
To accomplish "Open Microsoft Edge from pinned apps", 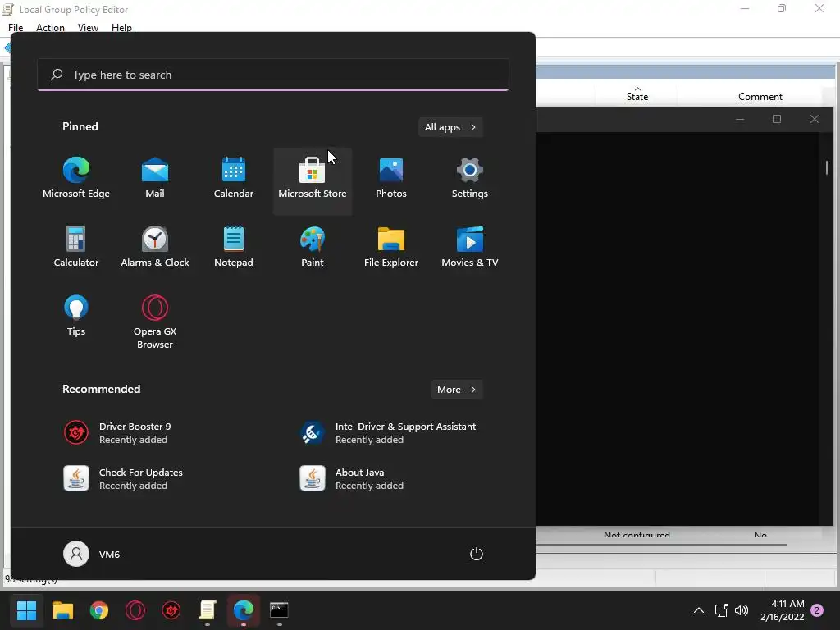I will [76, 178].
